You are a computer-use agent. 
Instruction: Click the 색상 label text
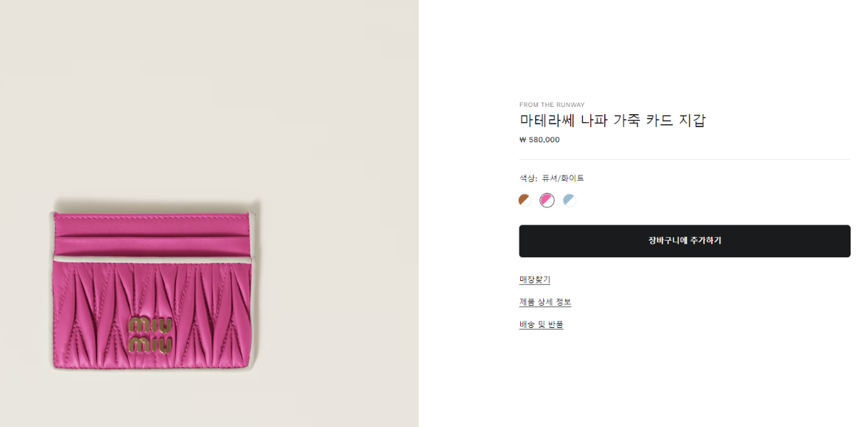tap(527, 178)
